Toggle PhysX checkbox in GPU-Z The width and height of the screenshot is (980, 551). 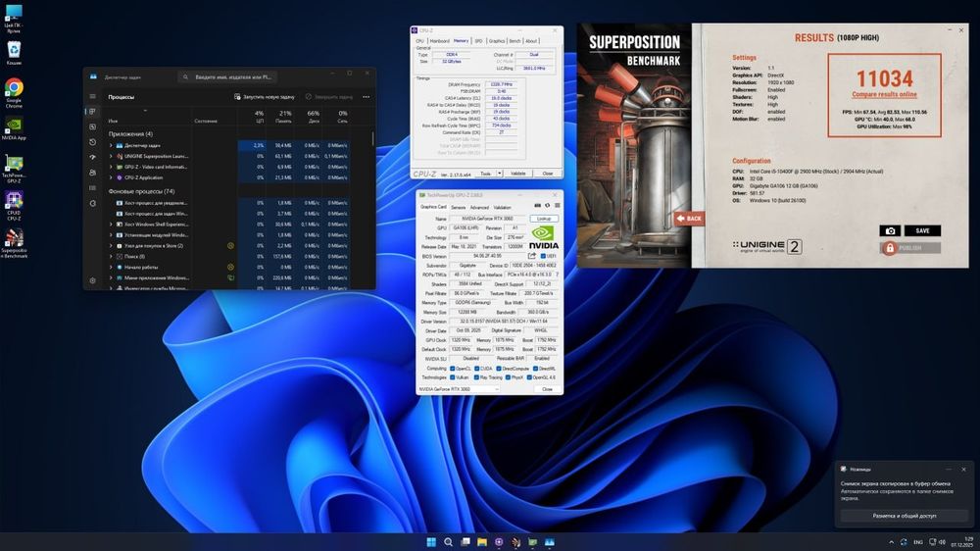click(508, 377)
